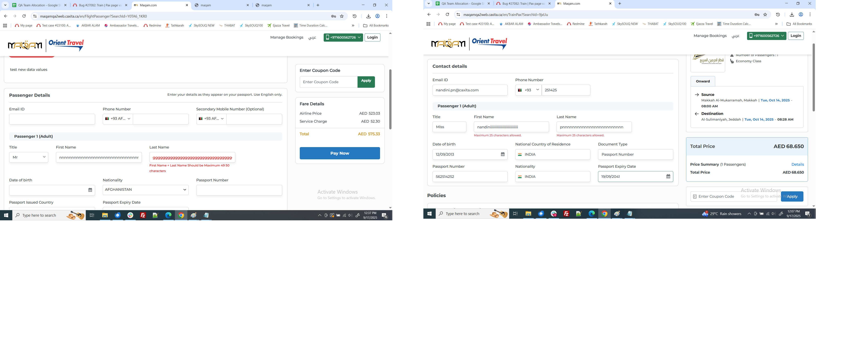Expand the Mr title dropdown
The image size is (868, 346).
pyautogui.click(x=29, y=157)
